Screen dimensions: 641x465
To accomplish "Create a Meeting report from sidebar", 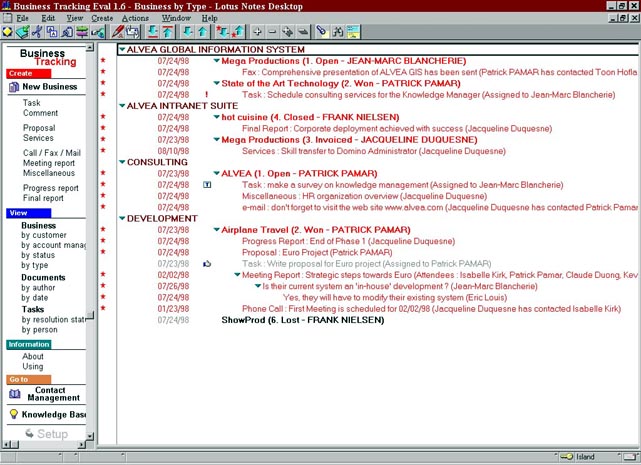I will (x=49, y=163).
